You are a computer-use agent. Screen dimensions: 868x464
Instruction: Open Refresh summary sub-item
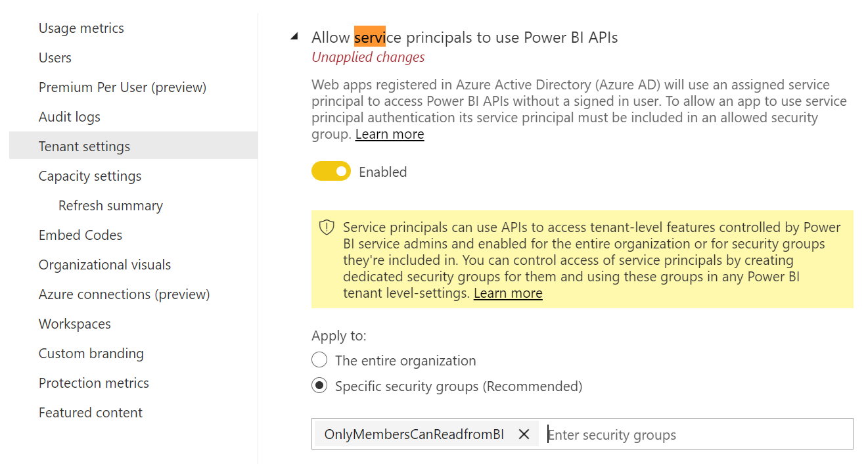point(110,206)
